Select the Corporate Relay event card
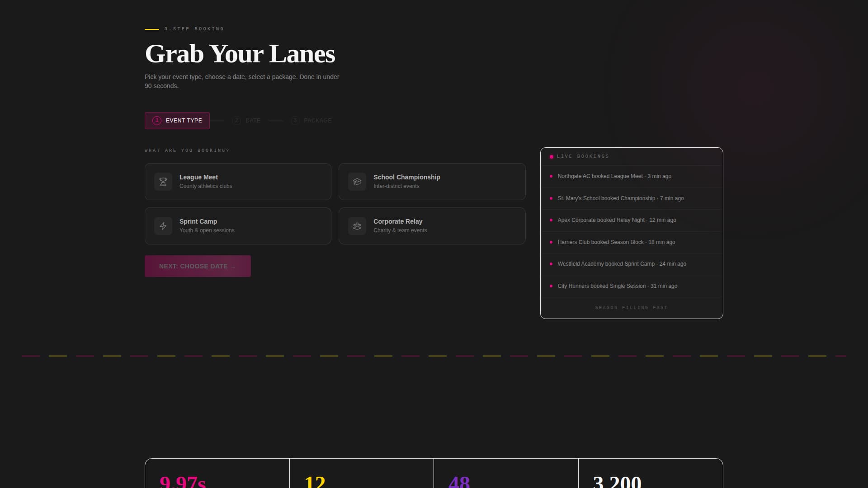This screenshot has height=488, width=868. [x=432, y=226]
